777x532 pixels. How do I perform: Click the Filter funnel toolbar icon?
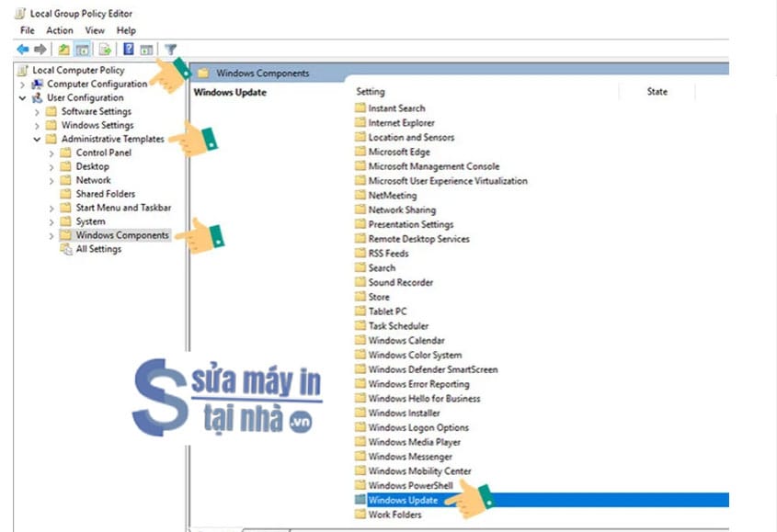pyautogui.click(x=170, y=49)
